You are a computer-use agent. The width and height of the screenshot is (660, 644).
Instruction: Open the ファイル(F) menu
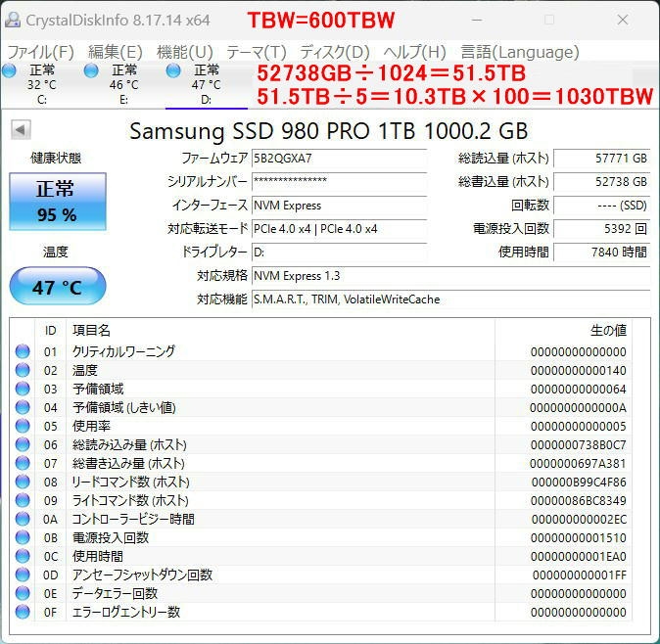pyautogui.click(x=41, y=52)
